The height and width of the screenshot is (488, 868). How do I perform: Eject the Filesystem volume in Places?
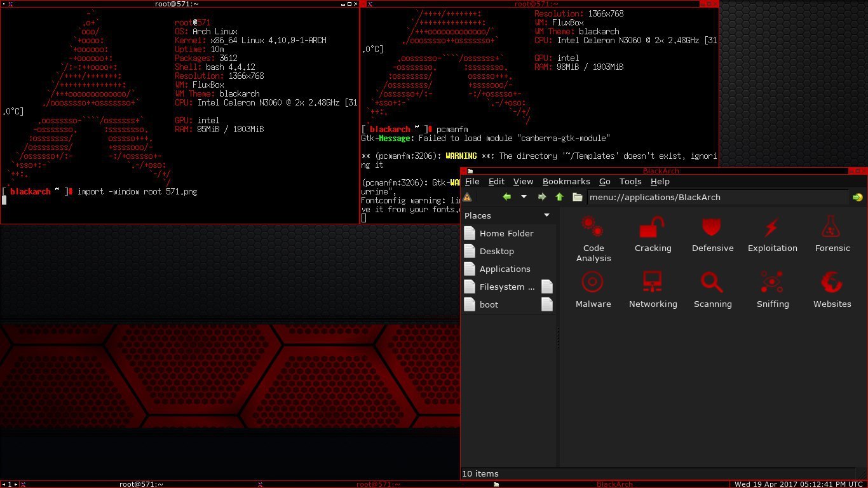coord(546,287)
